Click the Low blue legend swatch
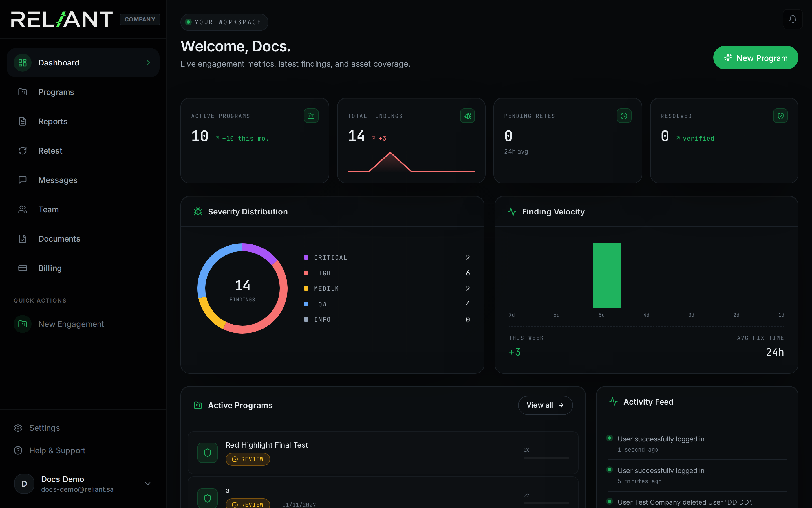Screen dimensions: 812x508 pos(306,304)
